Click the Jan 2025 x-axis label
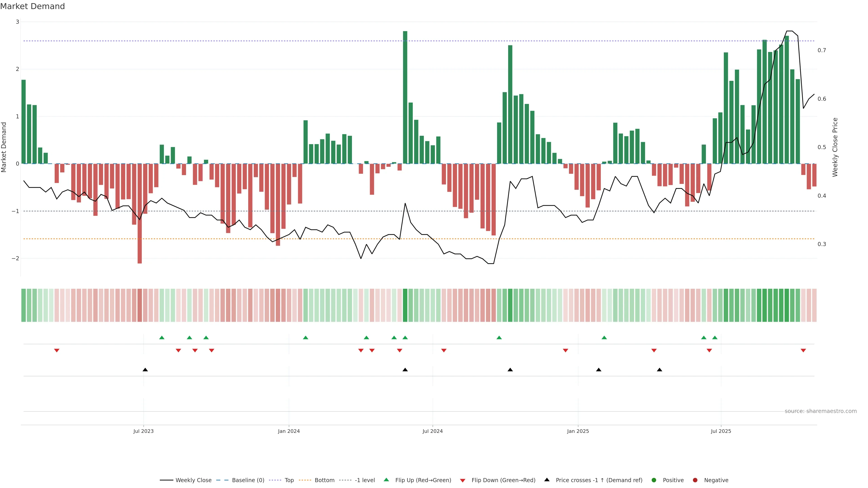This screenshot has height=488, width=868. click(x=578, y=431)
